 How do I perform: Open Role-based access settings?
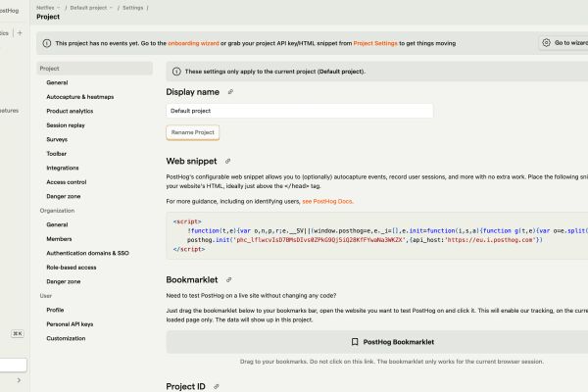(x=72, y=268)
